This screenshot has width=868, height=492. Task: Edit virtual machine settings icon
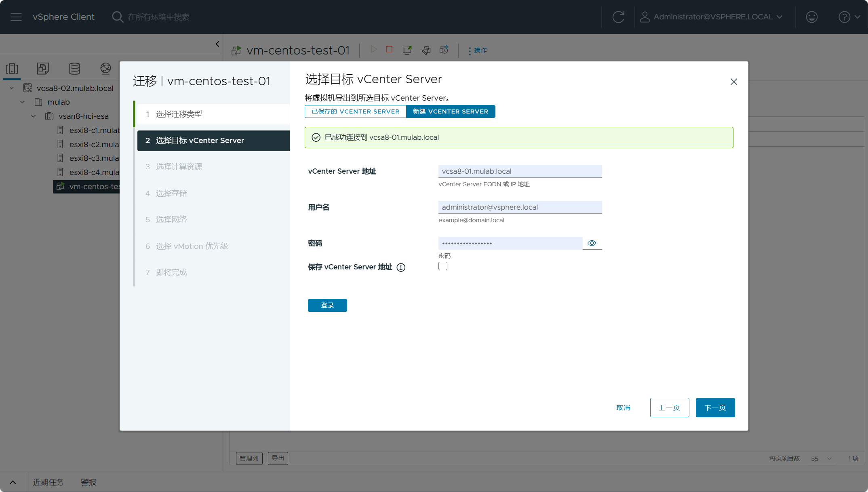coord(426,50)
